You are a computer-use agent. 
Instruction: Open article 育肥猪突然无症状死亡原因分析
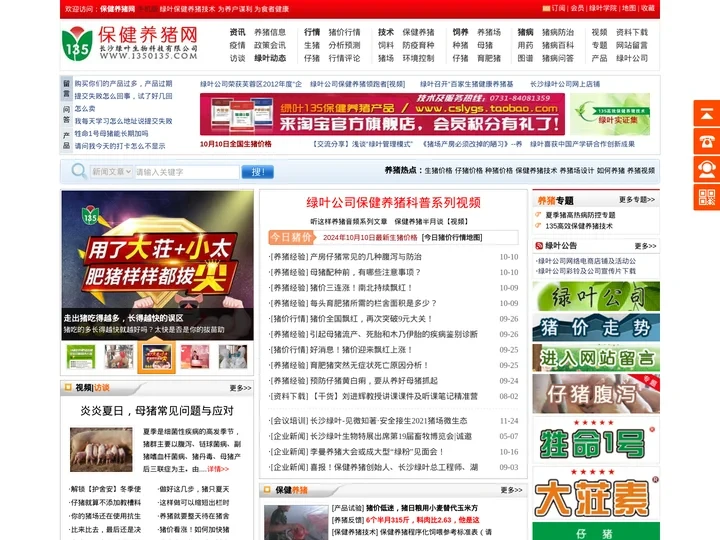(x=370, y=366)
